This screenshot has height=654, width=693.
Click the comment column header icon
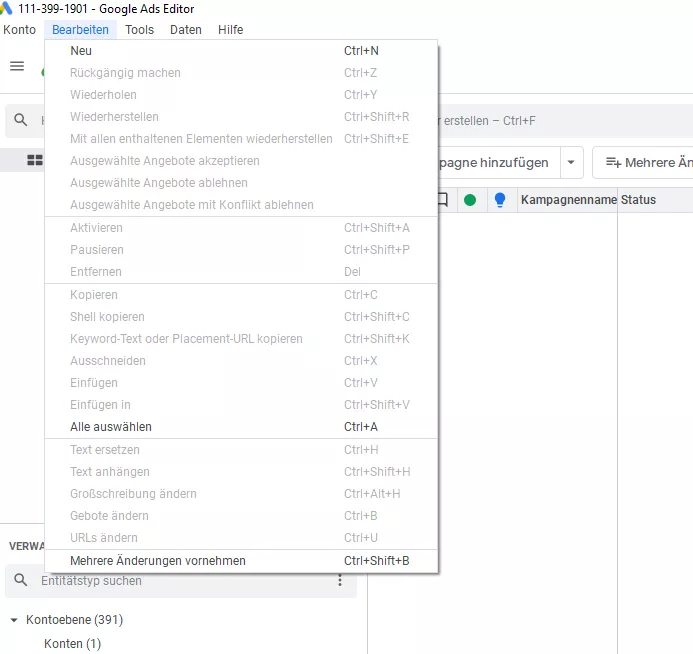coord(442,200)
